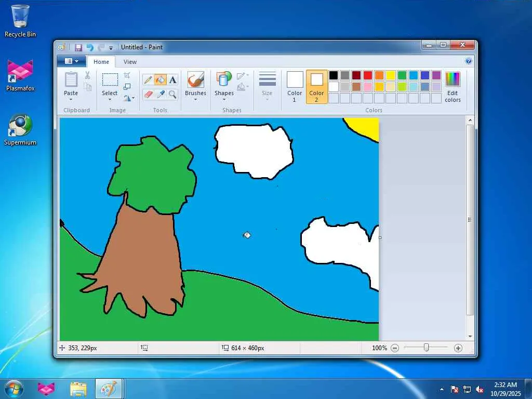Click the Crop icon in Image group
The width and height of the screenshot is (532, 399).
(x=127, y=75)
